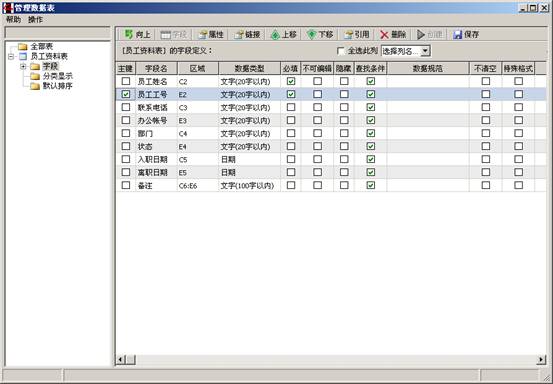
Task: Expand the 字段 tree node
Action: click(23, 66)
